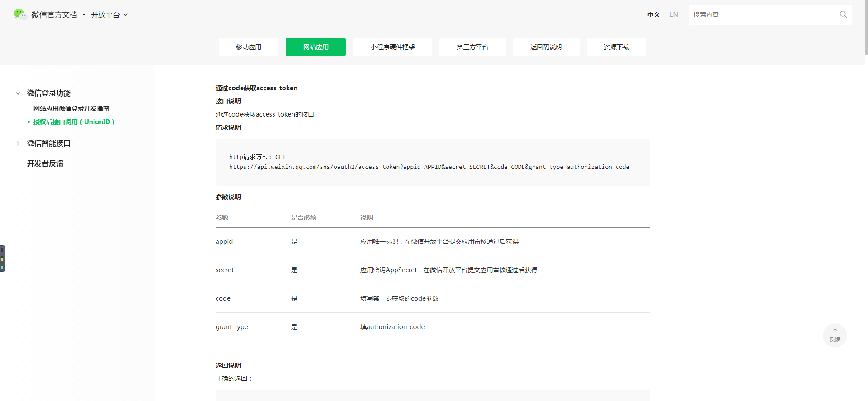Switch to the 资源下载 tab
The image size is (868, 401).
(617, 47)
